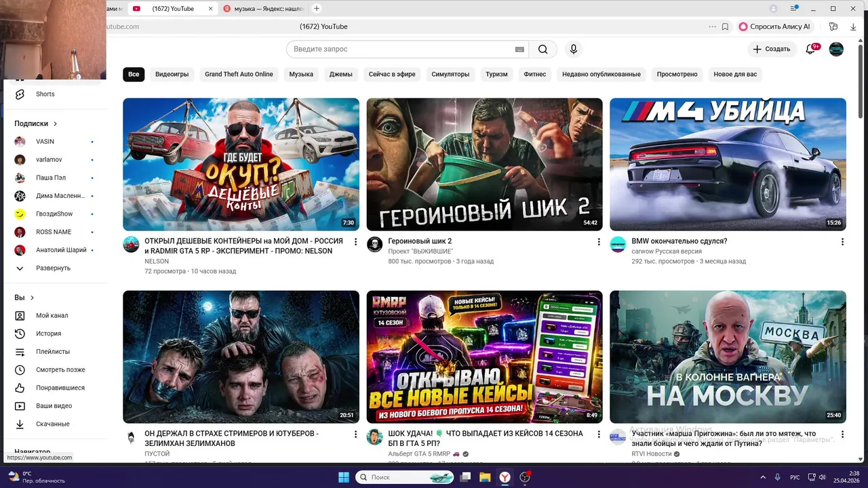The height and width of the screenshot is (488, 868).
Task: Open Yandex Browser taskbar icon
Action: tap(505, 477)
